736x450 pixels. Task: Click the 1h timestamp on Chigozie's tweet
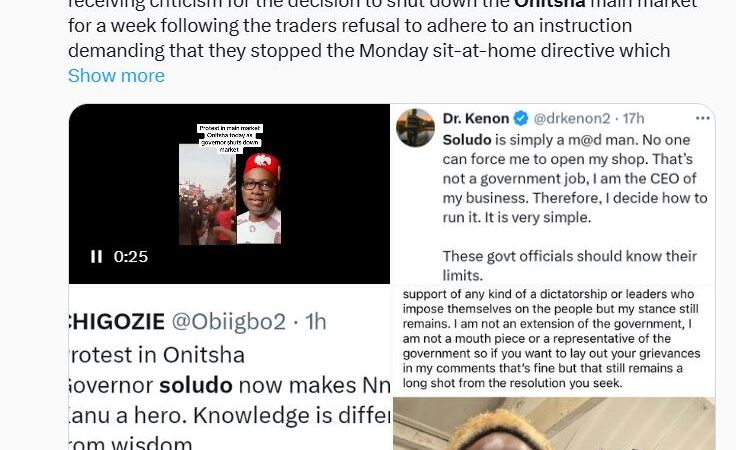pyautogui.click(x=315, y=322)
